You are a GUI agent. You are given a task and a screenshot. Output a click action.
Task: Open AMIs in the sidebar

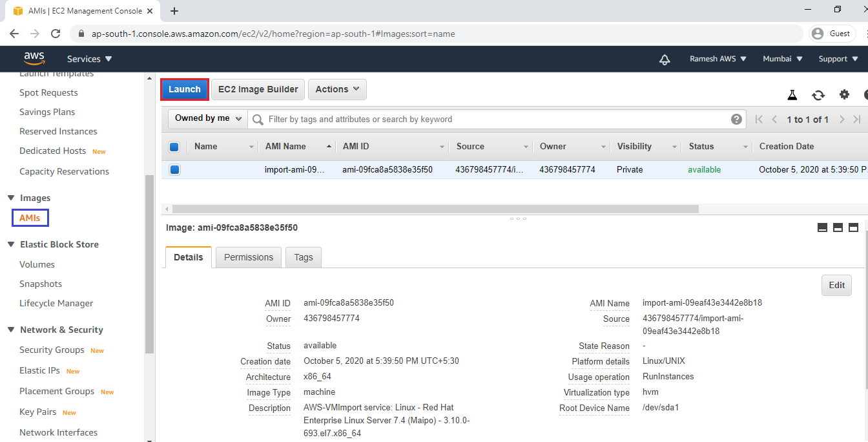tap(30, 218)
